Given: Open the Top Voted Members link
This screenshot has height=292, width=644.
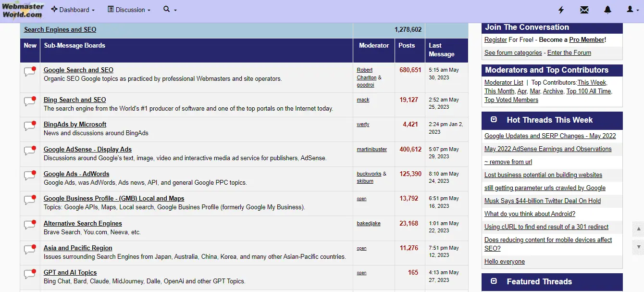Looking at the screenshot, I should click(511, 100).
